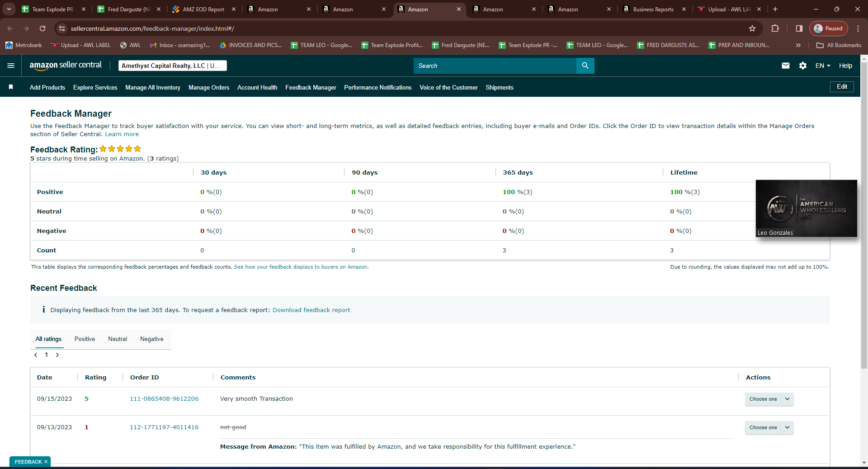This screenshot has height=469, width=868.
Task: Open order 112-1771197-4011416 link
Action: click(x=164, y=427)
